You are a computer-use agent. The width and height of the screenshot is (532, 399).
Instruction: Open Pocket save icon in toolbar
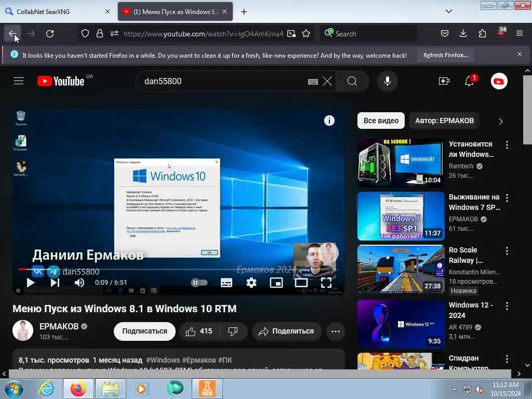(x=445, y=33)
